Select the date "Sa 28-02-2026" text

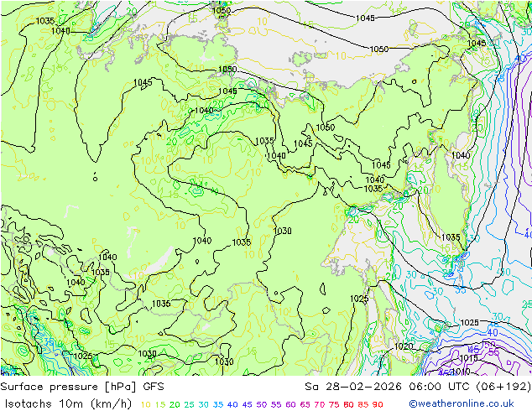(353, 387)
